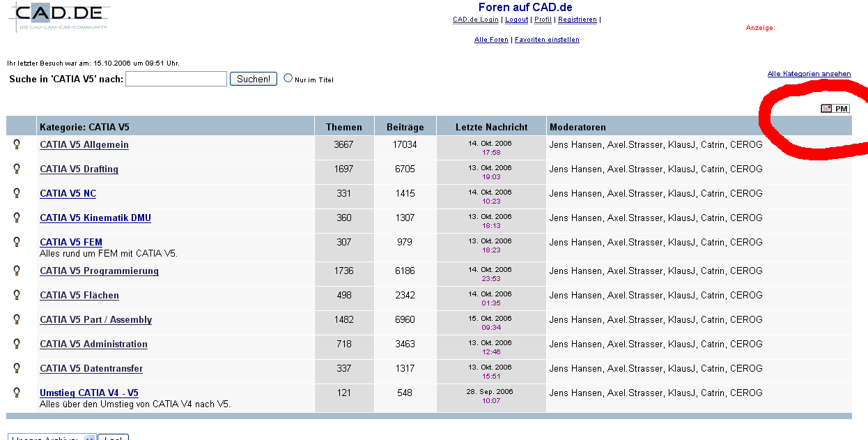Click lightbulb icon beside CATIA V5 NC
The width and height of the screenshot is (868, 440).
[17, 193]
